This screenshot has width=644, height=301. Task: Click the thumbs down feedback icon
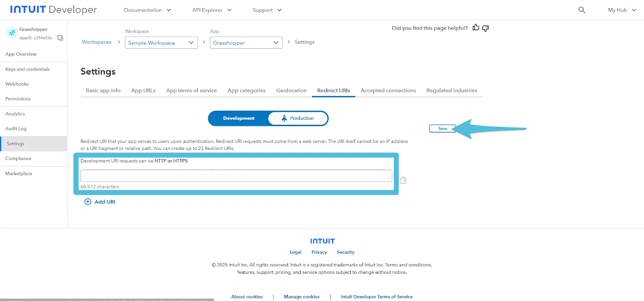(x=486, y=28)
